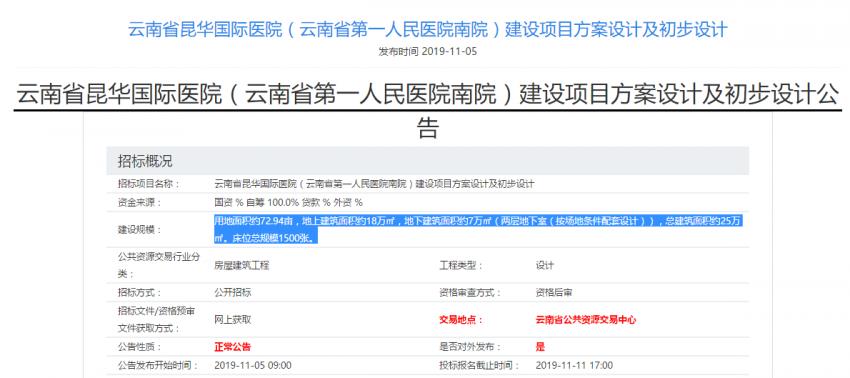Click the red 交易地点 label

[x=461, y=320]
